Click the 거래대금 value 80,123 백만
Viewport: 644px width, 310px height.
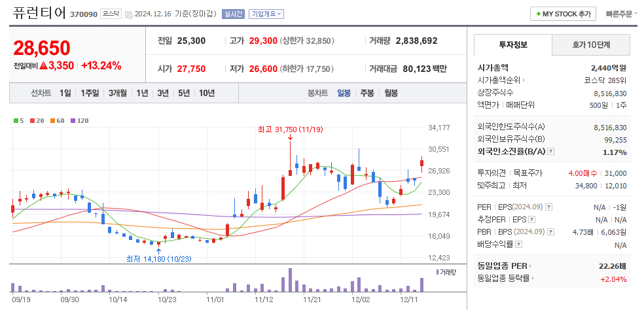(425, 69)
